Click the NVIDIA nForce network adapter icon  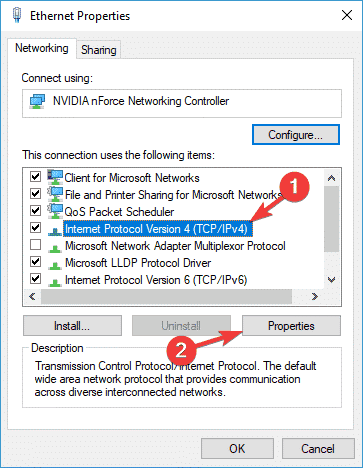click(37, 101)
